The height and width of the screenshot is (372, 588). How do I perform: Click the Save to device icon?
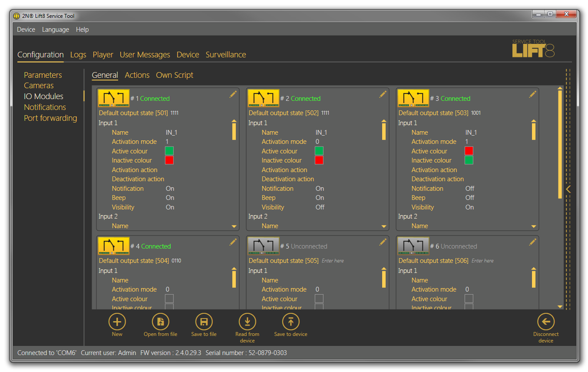291,322
